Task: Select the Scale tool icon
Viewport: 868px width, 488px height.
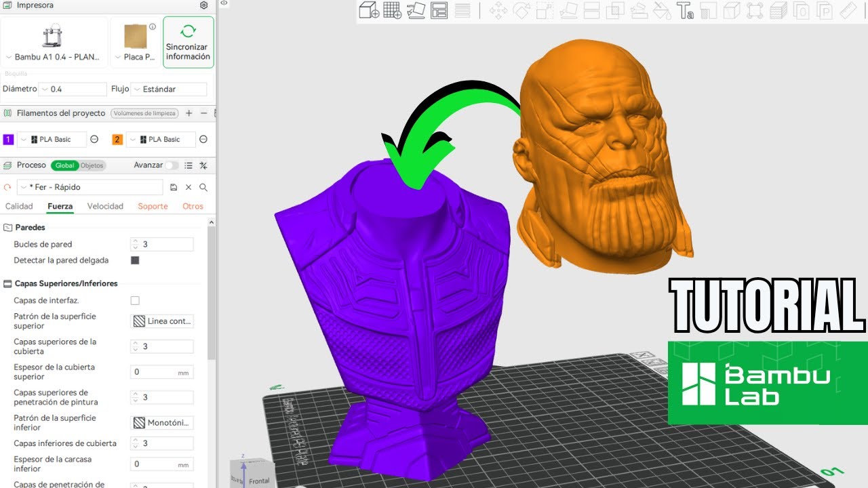Action: coord(545,11)
